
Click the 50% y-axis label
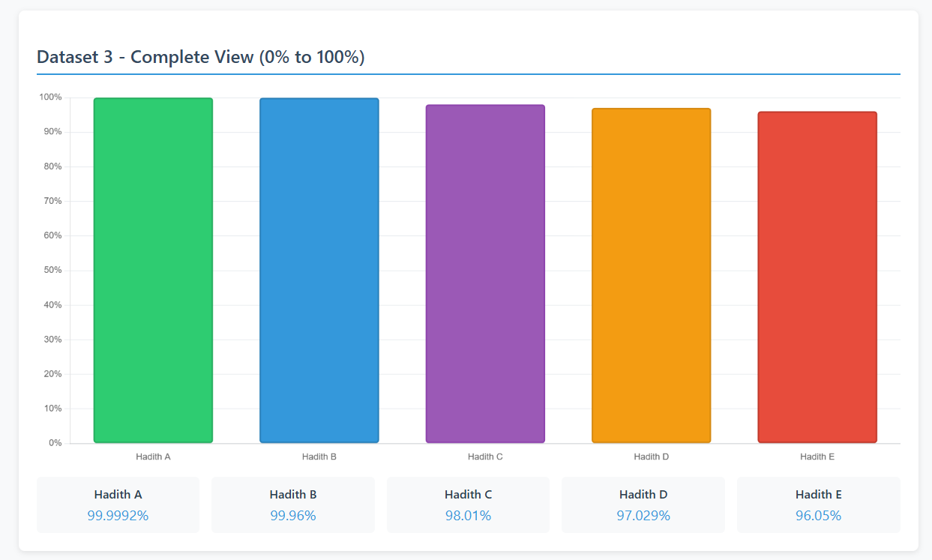[52, 270]
